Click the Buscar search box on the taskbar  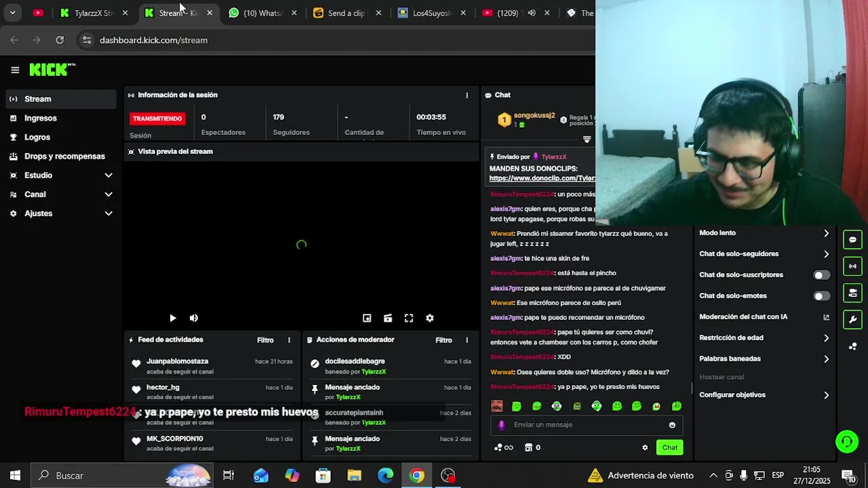122,476
